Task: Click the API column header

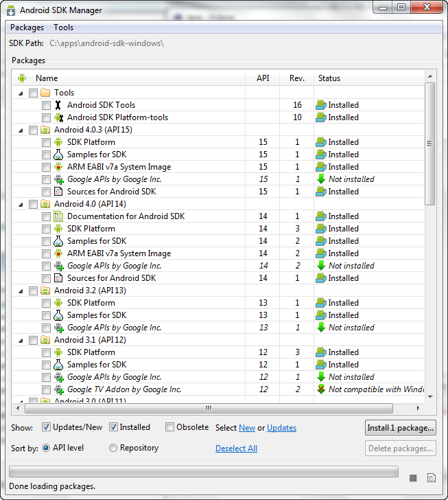Action: point(263,78)
